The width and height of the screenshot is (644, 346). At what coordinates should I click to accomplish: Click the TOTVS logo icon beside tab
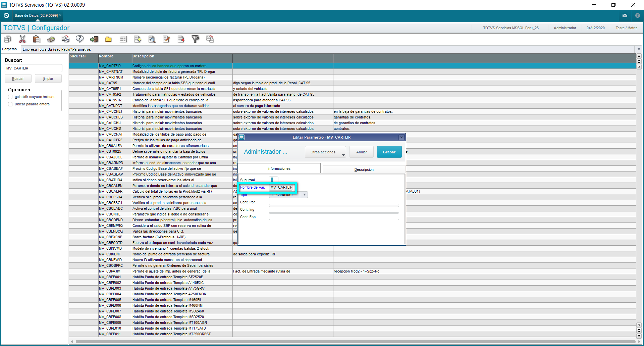[6, 15]
